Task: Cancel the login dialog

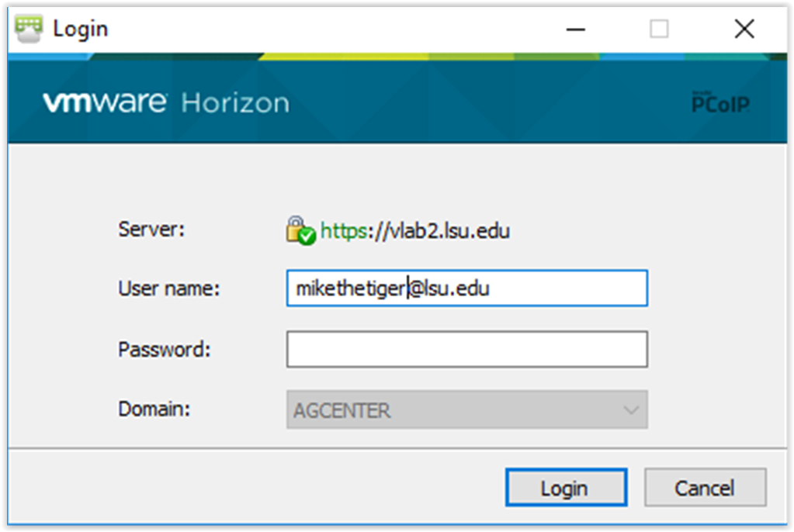Action: pyautogui.click(x=705, y=487)
